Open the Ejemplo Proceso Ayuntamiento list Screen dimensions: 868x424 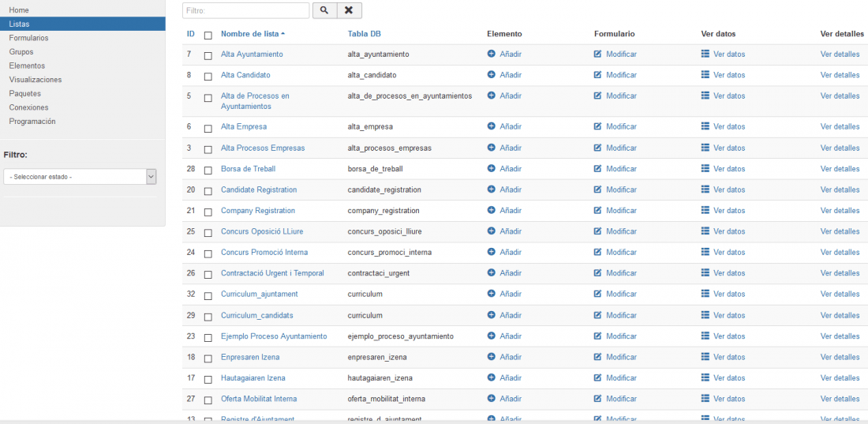(x=274, y=336)
